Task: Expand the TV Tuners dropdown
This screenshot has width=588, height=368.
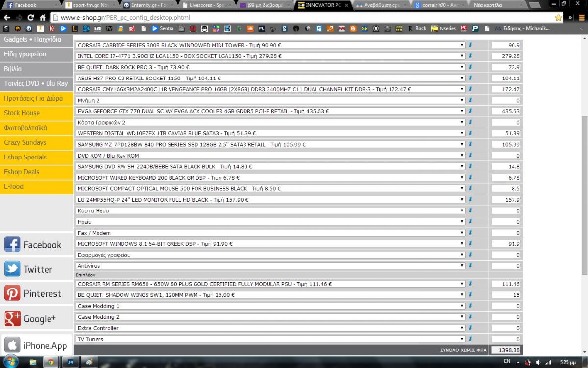Action: coord(270,339)
